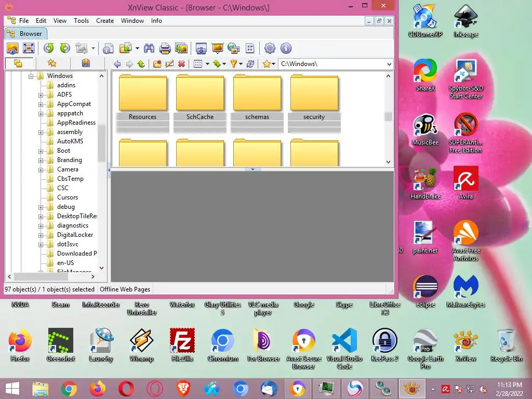The width and height of the screenshot is (532, 399).
Task: Expand the ADFS folder node
Action: tap(41, 95)
